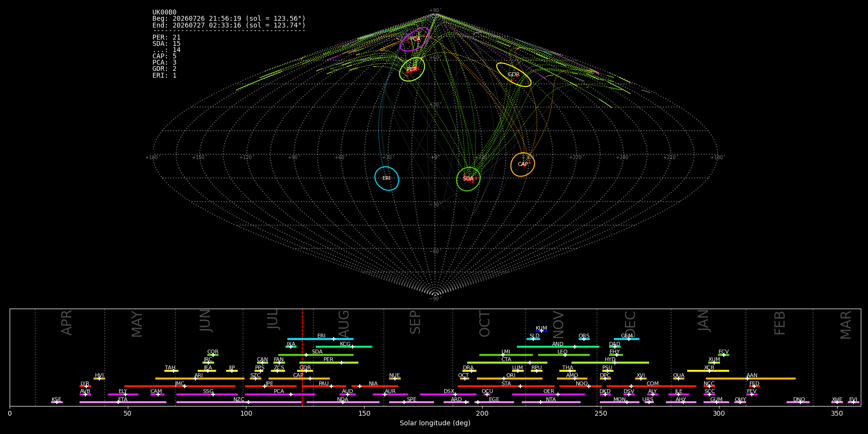Select the green SDA radiant circle

pyautogui.click(x=468, y=179)
